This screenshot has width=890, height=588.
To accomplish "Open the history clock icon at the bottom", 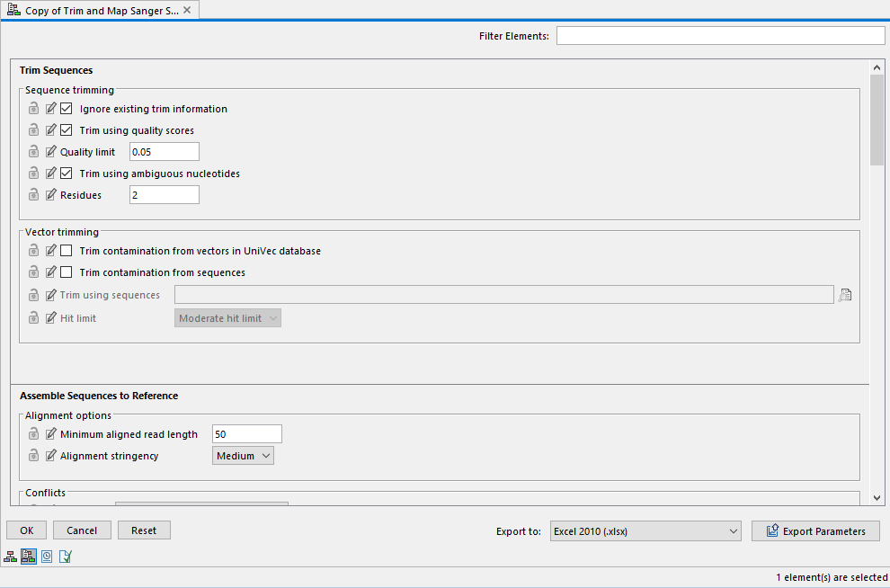I will tap(46, 556).
